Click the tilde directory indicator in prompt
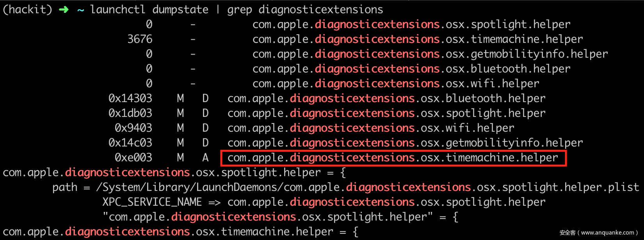Screen dimensions: 644x240 tap(80, 10)
